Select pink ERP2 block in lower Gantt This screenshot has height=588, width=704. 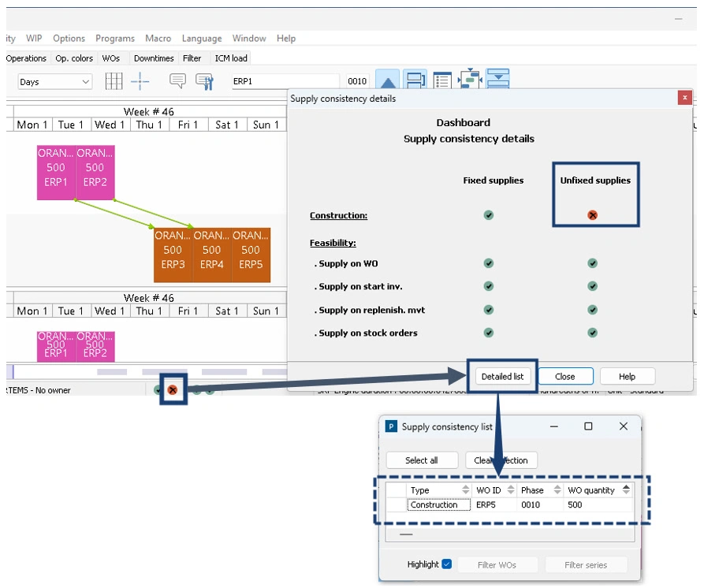point(95,346)
